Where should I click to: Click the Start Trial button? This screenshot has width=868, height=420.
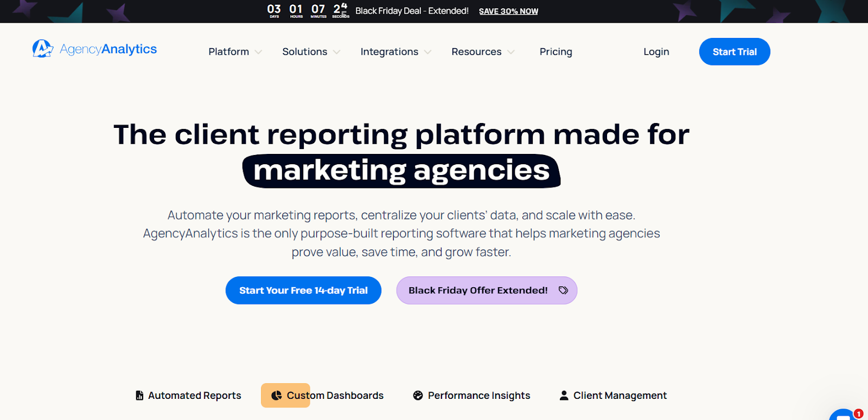(x=735, y=51)
